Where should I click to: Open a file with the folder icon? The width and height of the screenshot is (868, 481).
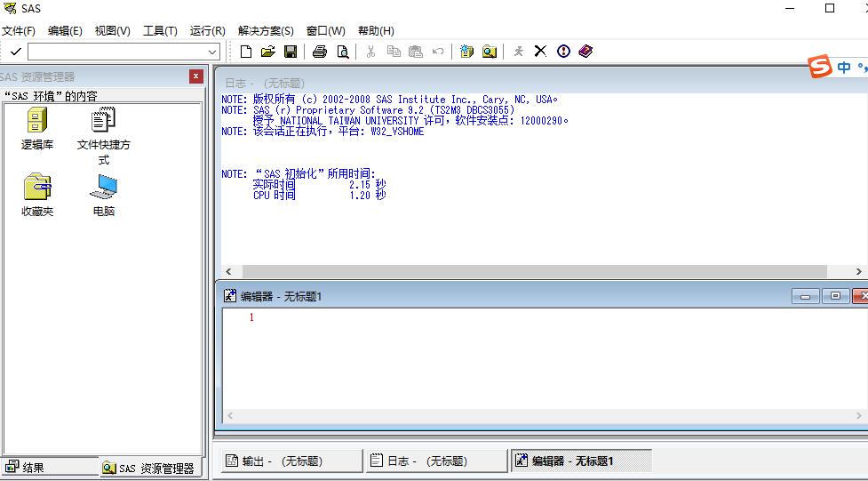(x=268, y=52)
